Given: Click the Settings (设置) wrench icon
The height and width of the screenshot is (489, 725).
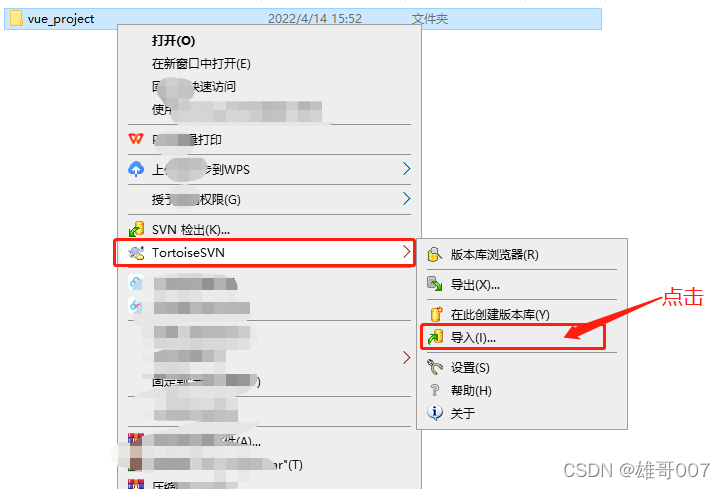Looking at the screenshot, I should point(435,367).
